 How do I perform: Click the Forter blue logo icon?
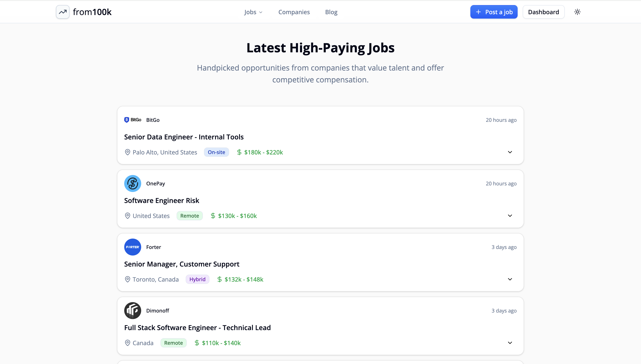click(132, 247)
